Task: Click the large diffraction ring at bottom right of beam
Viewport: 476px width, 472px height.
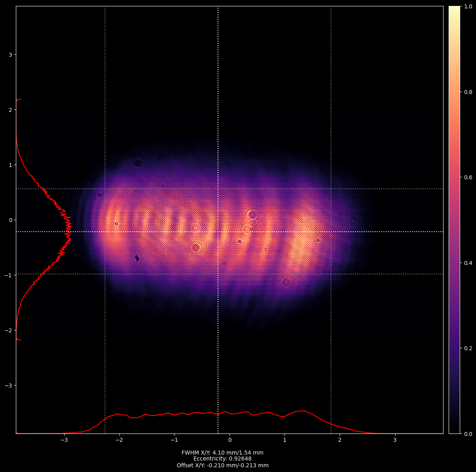Action: (286, 282)
